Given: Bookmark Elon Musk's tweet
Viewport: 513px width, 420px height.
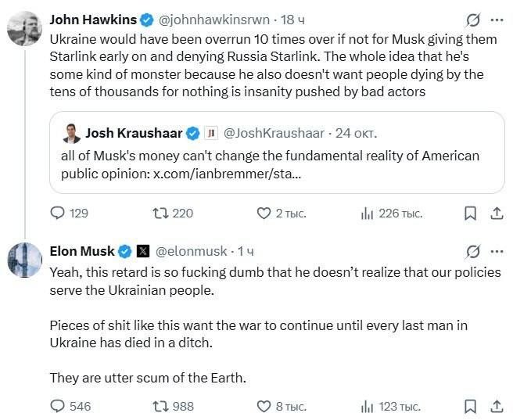Looking at the screenshot, I should click(x=470, y=407).
